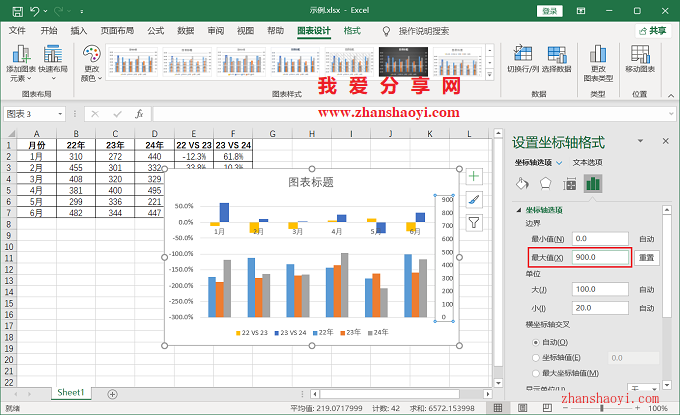Click 自动 button beside minimum value
This screenshot has height=415, width=680.
[647, 239]
